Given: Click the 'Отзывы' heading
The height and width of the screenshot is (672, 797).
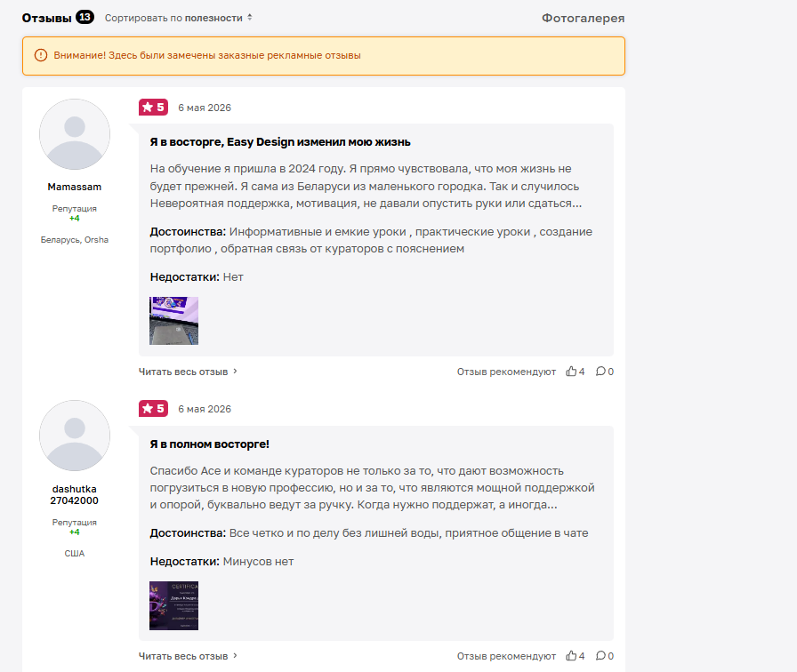Looking at the screenshot, I should (47, 18).
